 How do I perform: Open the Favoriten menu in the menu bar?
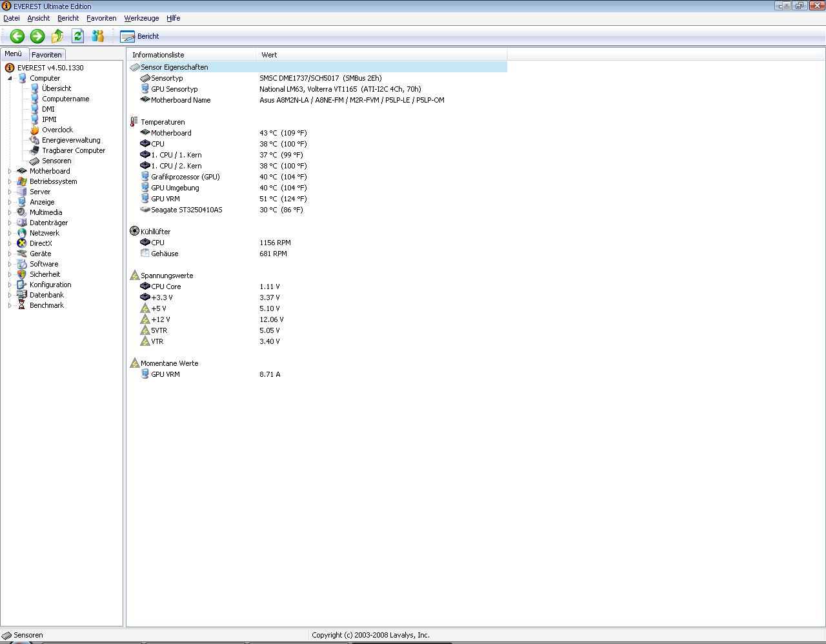101,18
